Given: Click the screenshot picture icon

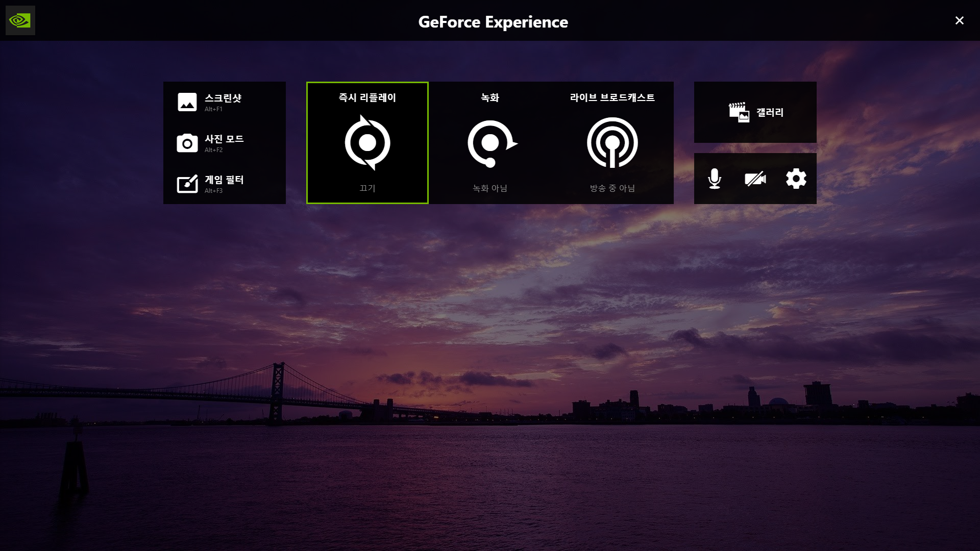Looking at the screenshot, I should (187, 102).
